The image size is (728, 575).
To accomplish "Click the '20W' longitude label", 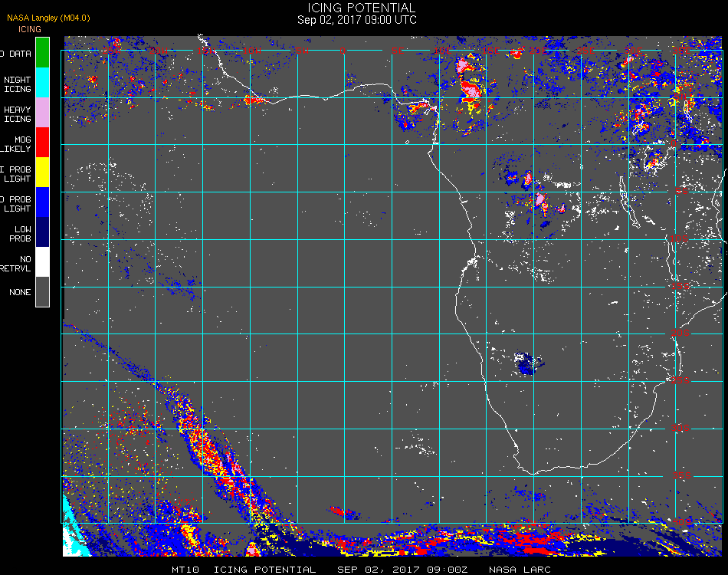I will [x=159, y=50].
